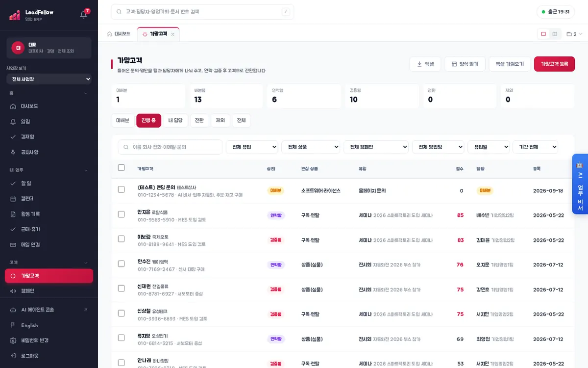Viewport: 588px width, 368px height.
Task: Close the 가망고객 tab with X
Action: (172, 34)
